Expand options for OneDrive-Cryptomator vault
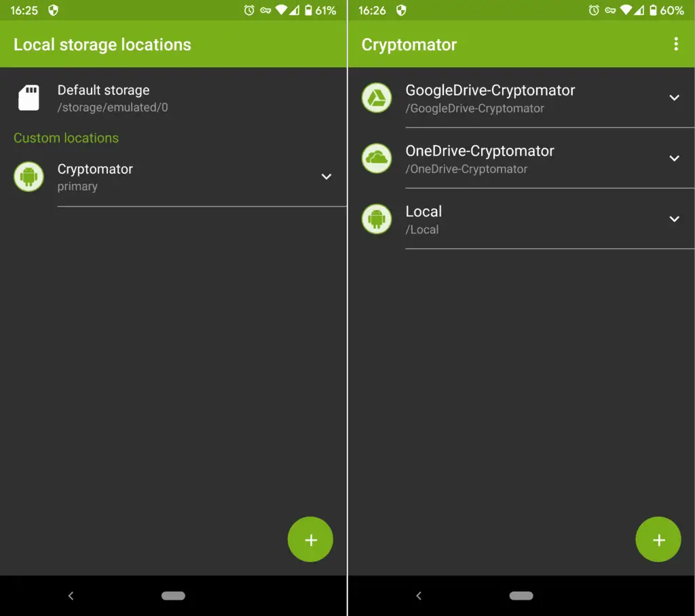The image size is (695, 616). 674,158
